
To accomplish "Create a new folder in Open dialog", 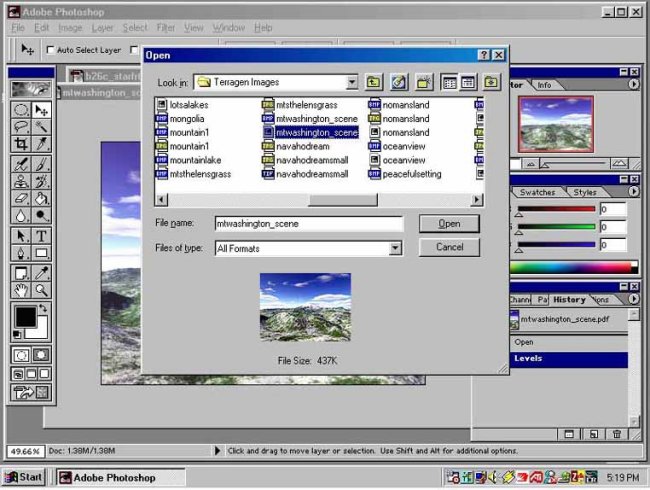I will (x=423, y=82).
